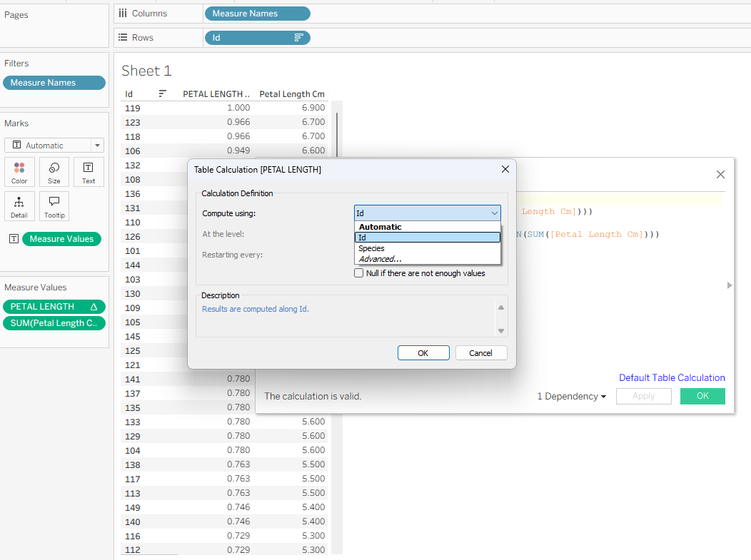Click the sheet table vertical scrollbar
751x560 pixels.
click(x=337, y=135)
